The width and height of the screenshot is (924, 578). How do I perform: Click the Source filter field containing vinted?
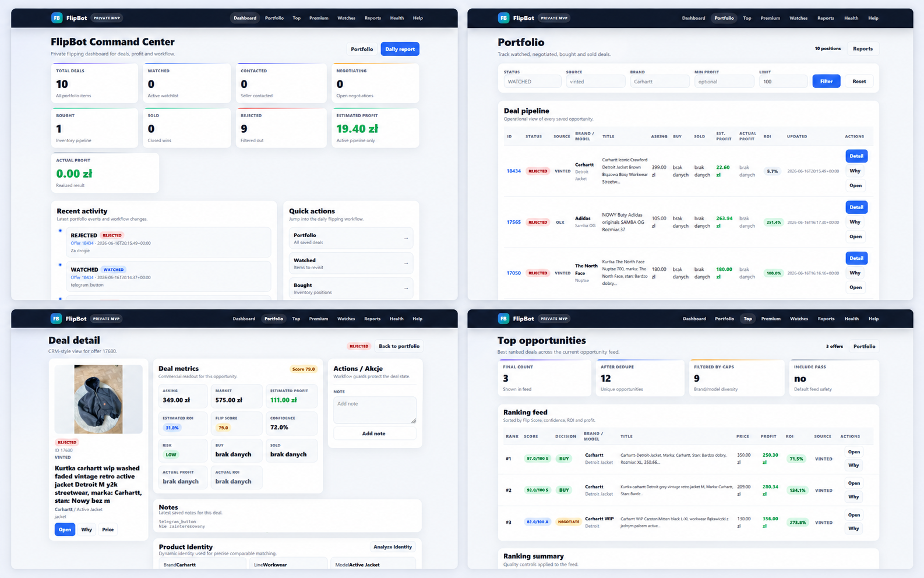click(x=595, y=82)
